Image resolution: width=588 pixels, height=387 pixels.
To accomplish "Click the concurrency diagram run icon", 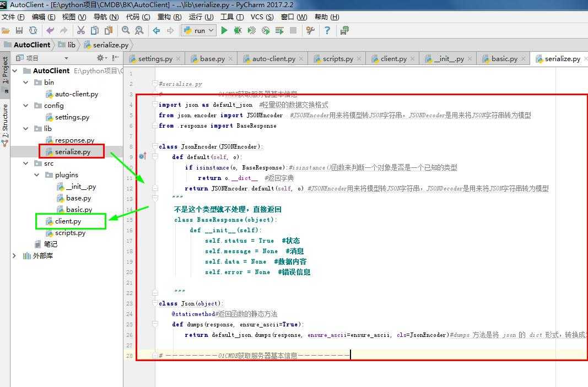I will [279, 31].
